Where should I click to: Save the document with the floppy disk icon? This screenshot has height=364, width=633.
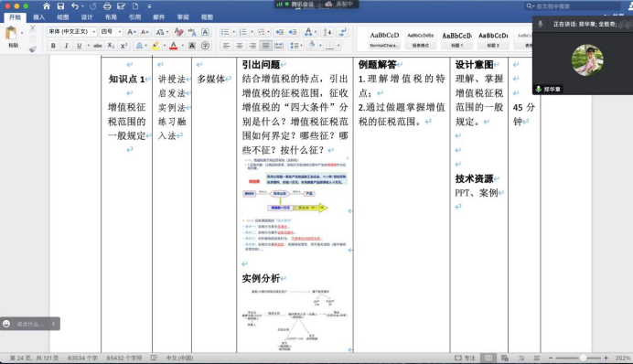60,6
